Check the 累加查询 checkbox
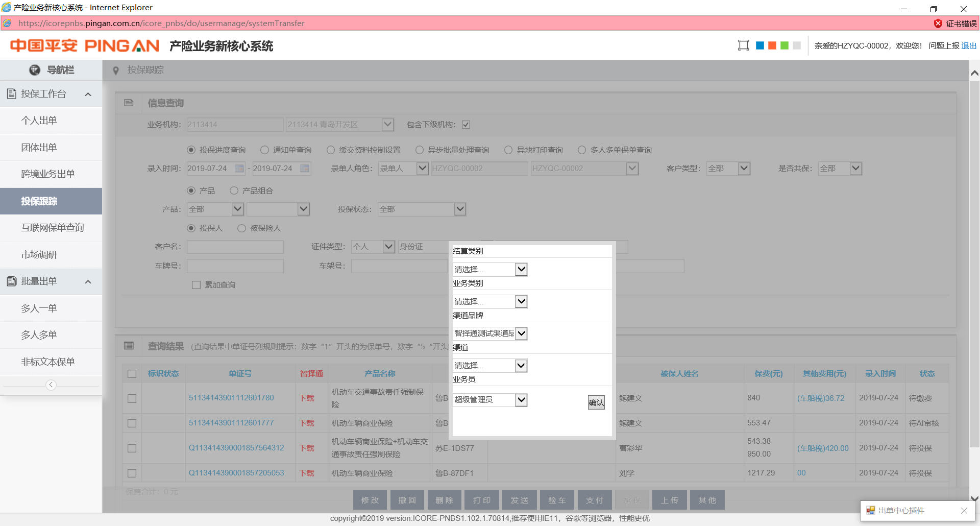This screenshot has width=980, height=526. click(x=196, y=285)
